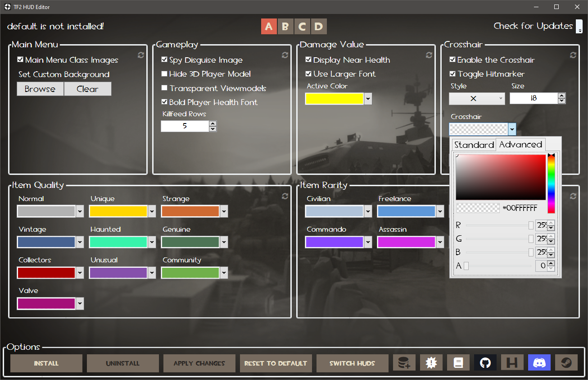Open the Strange quality color dropdown
The height and width of the screenshot is (380, 588).
coord(224,211)
